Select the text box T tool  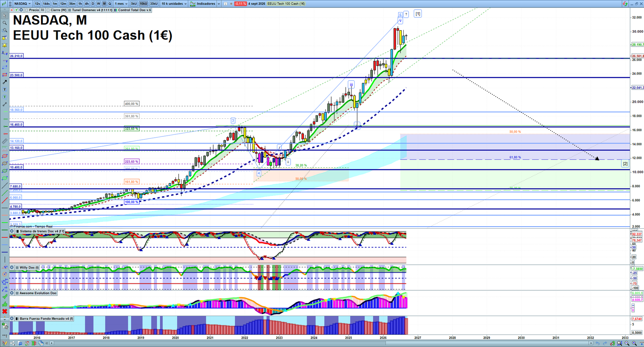pyautogui.click(x=5, y=89)
